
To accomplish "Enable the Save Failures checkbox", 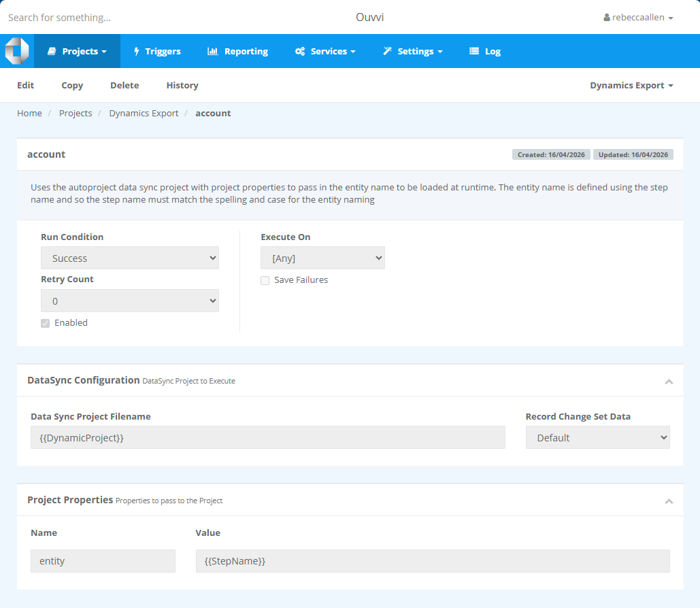I will (265, 280).
